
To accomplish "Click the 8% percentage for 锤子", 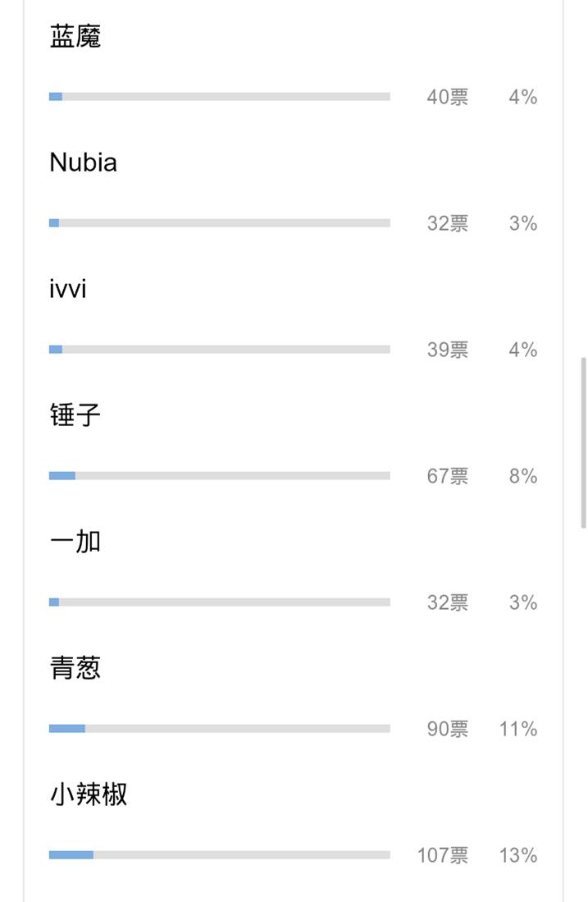I will pos(523,476).
